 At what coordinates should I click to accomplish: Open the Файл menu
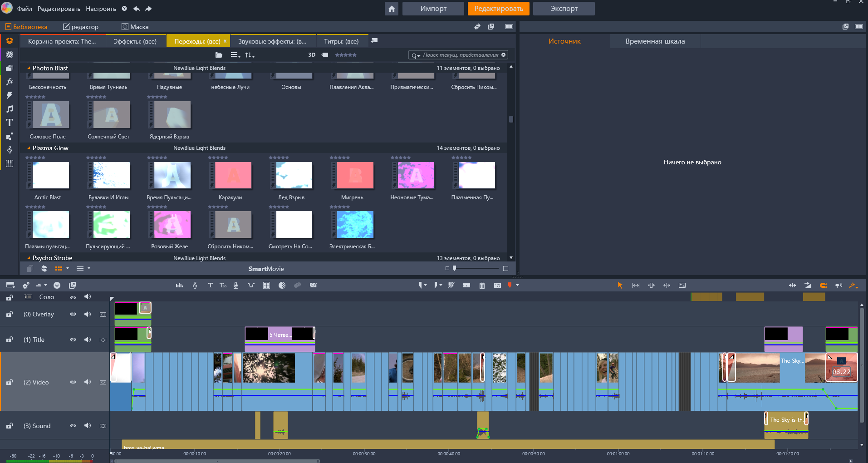(25, 9)
